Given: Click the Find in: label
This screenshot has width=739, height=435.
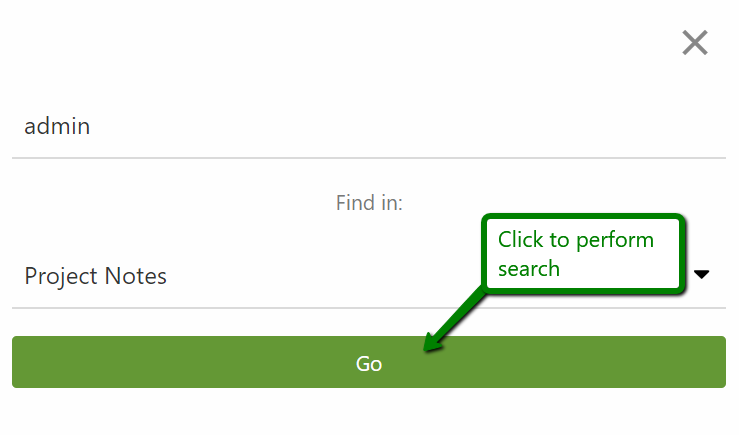Looking at the screenshot, I should click(369, 203).
